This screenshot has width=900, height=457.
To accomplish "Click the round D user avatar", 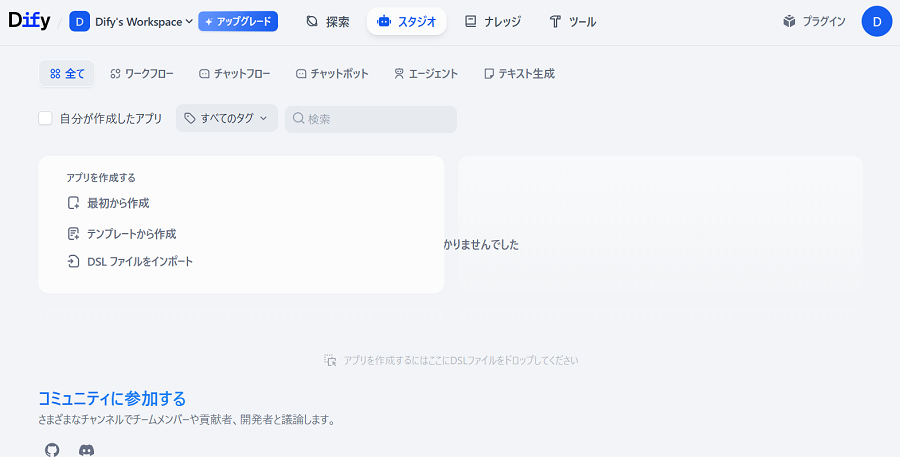I will 876,22.
